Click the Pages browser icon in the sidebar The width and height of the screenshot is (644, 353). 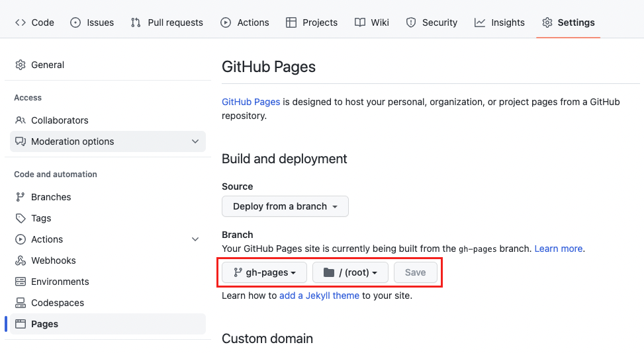pos(21,324)
